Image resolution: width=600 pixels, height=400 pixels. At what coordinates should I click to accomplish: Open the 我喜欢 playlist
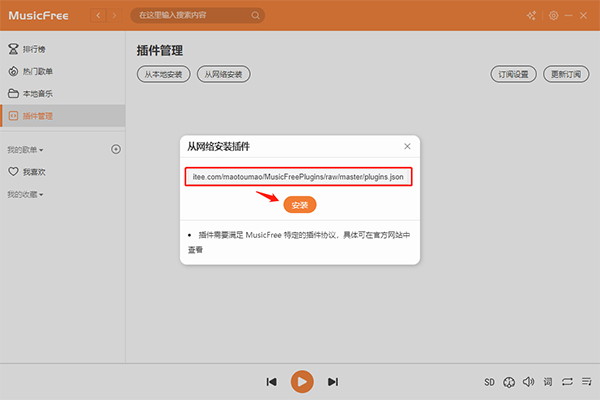(x=63, y=172)
